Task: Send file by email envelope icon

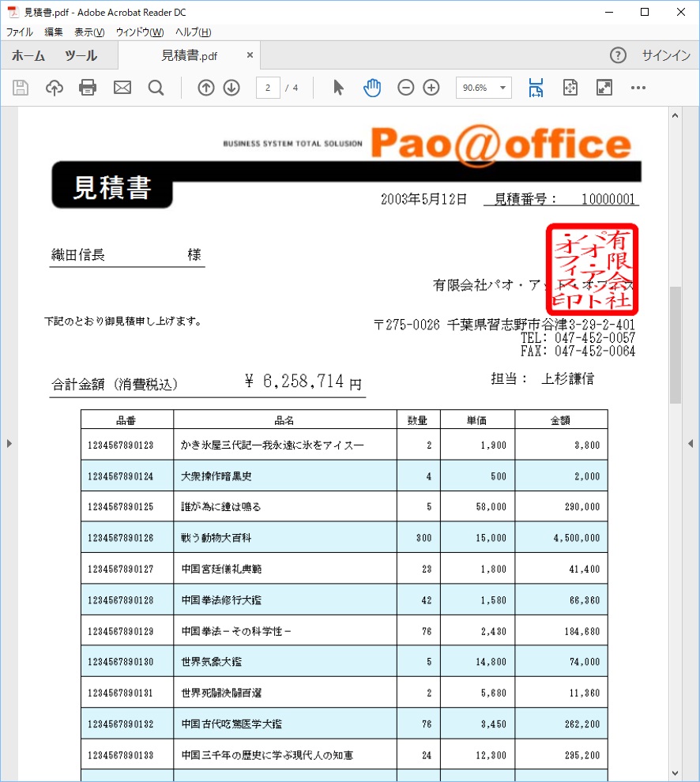Action: (x=122, y=88)
